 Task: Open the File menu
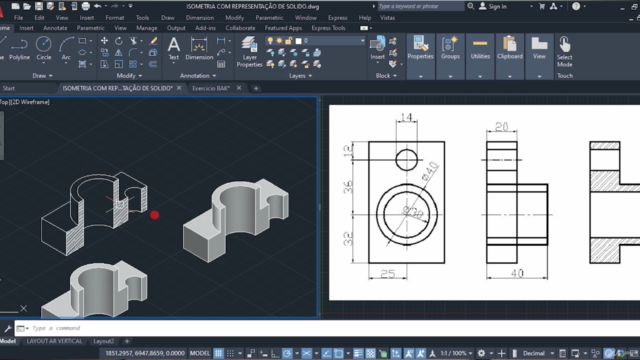(x=18, y=18)
